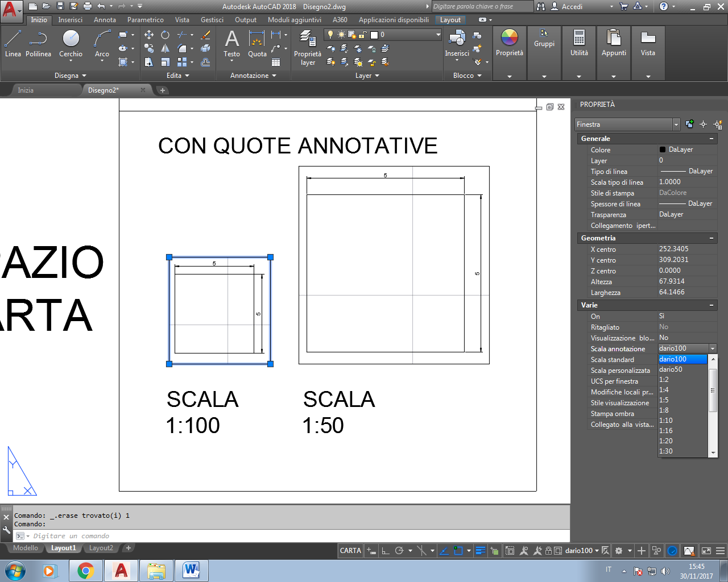Image resolution: width=728 pixels, height=582 pixels.
Task: Click the Sposta move tool icon
Action: point(149,35)
